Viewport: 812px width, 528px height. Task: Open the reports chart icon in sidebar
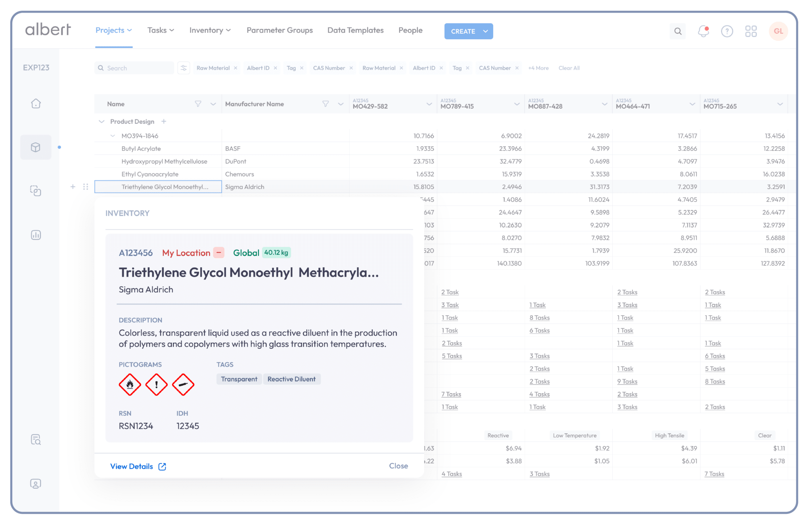(36, 235)
